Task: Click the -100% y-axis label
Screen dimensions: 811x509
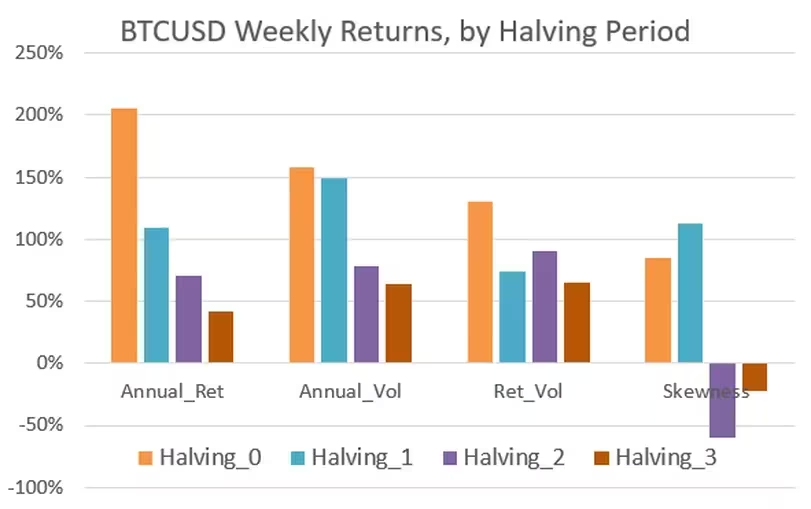Action: tap(37, 488)
